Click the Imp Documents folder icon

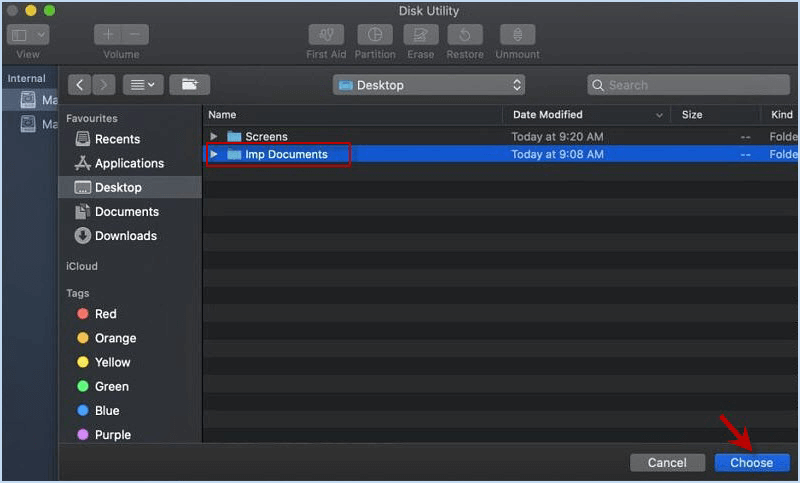234,154
